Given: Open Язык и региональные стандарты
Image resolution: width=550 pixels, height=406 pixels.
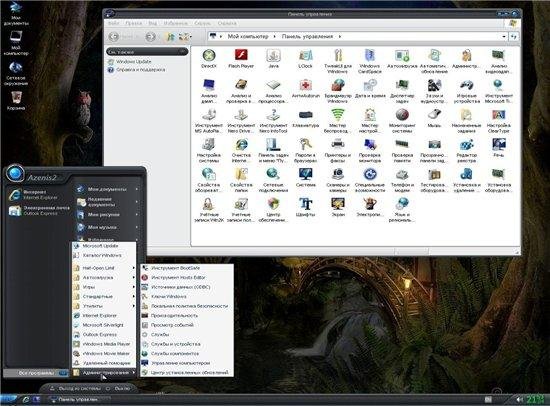Looking at the screenshot, I should pos(402,209).
